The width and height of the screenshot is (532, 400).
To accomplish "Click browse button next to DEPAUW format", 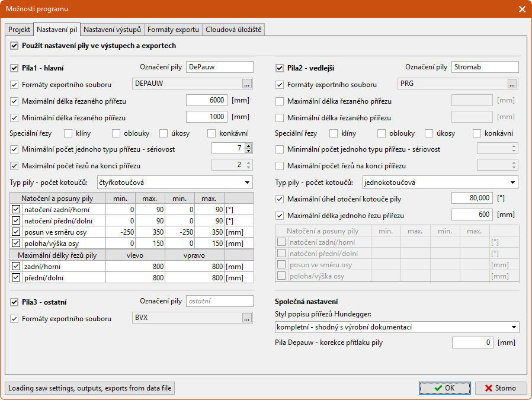I will (x=247, y=84).
